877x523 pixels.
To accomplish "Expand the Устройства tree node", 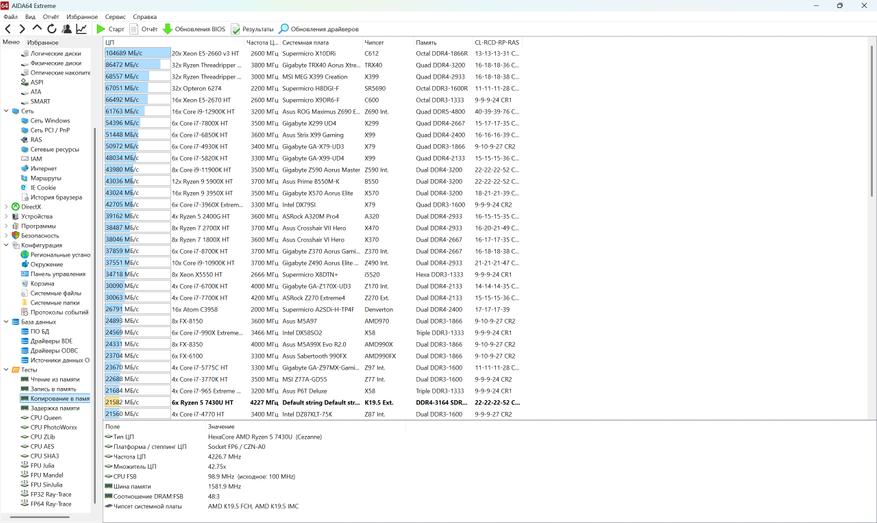I will click(6, 216).
